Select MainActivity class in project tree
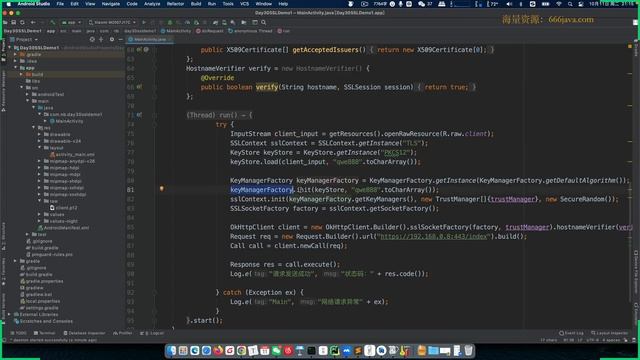Image resolution: width=640 pixels, height=360 pixels. pos(67,121)
